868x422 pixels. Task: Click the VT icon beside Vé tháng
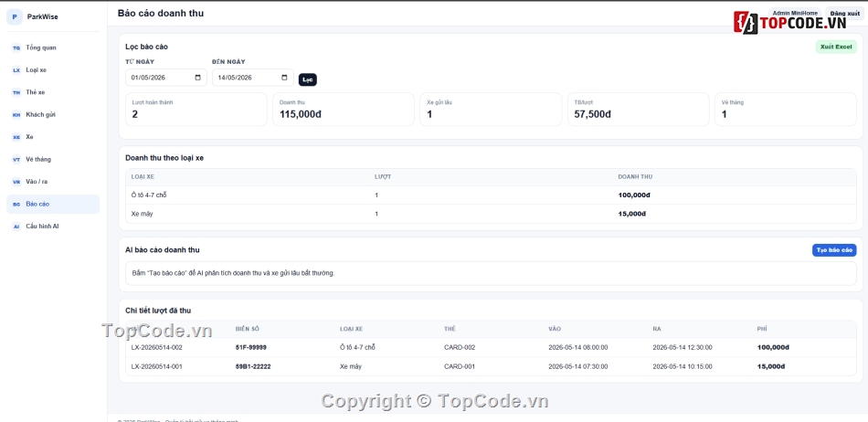(16, 159)
